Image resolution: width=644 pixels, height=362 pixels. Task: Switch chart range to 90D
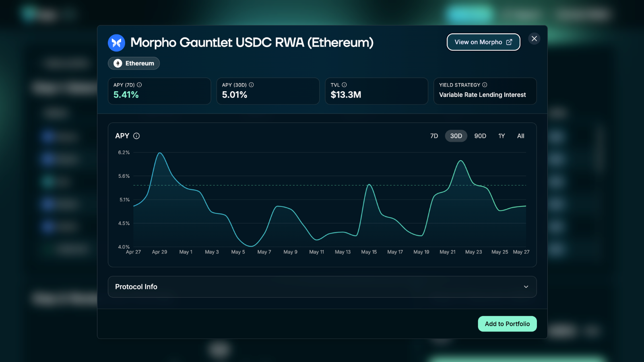(480, 136)
